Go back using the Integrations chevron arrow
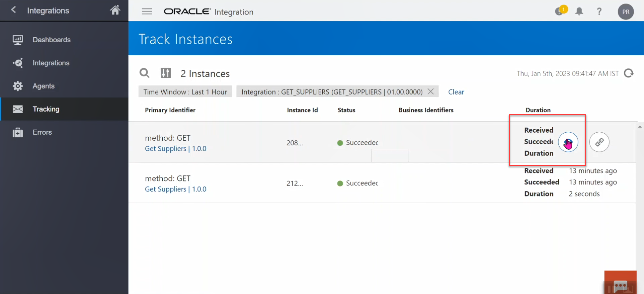 click(x=14, y=10)
